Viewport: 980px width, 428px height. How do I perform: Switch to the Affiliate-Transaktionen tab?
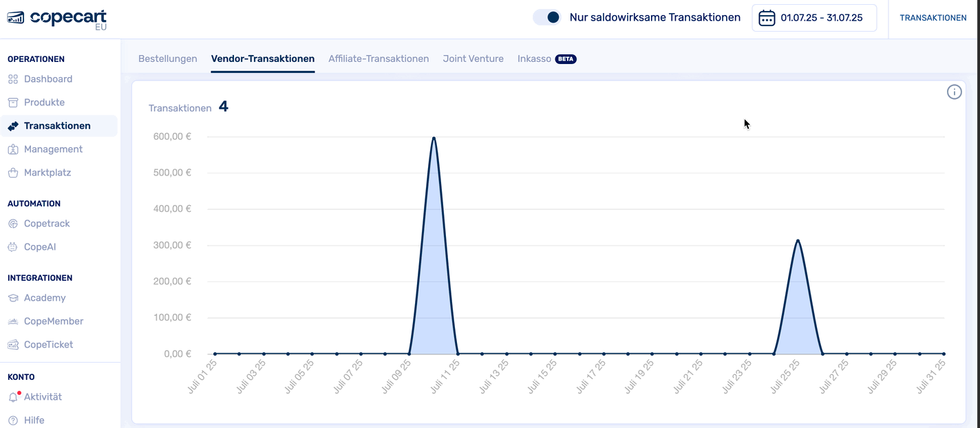coord(379,59)
